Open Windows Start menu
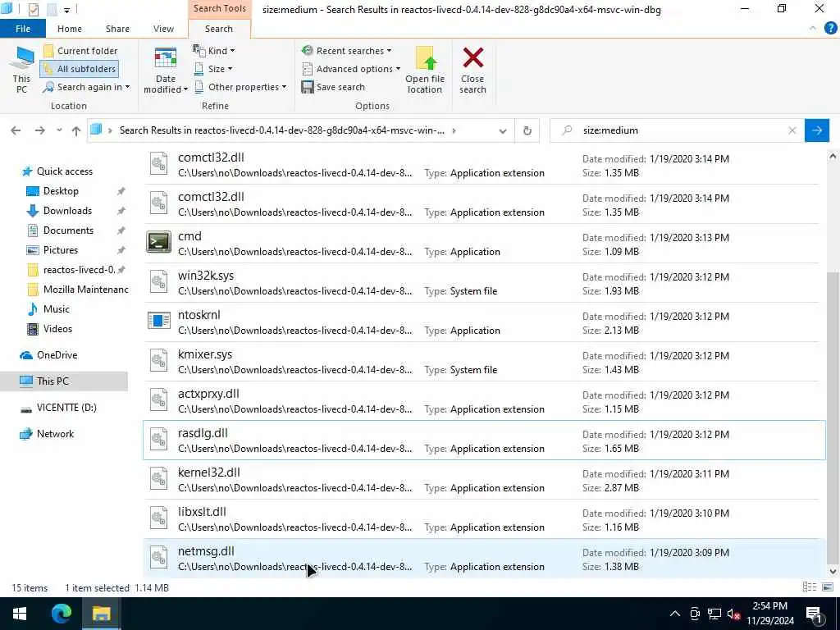 [x=20, y=614]
